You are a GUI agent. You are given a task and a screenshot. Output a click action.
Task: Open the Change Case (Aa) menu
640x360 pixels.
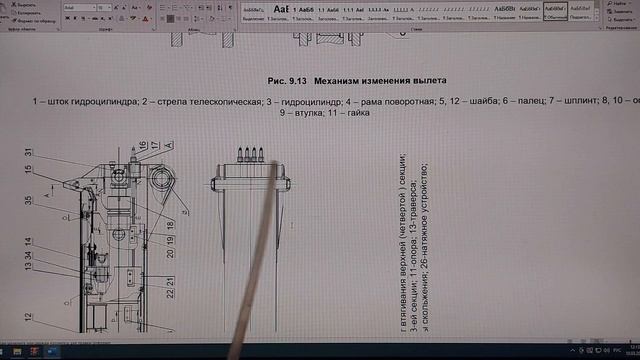tap(135, 8)
